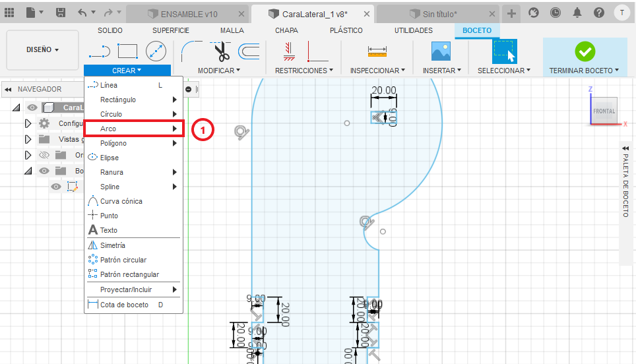Choose Patrón rectangular from the menu
Screen dimensions: 636x364
pyautogui.click(x=133, y=274)
